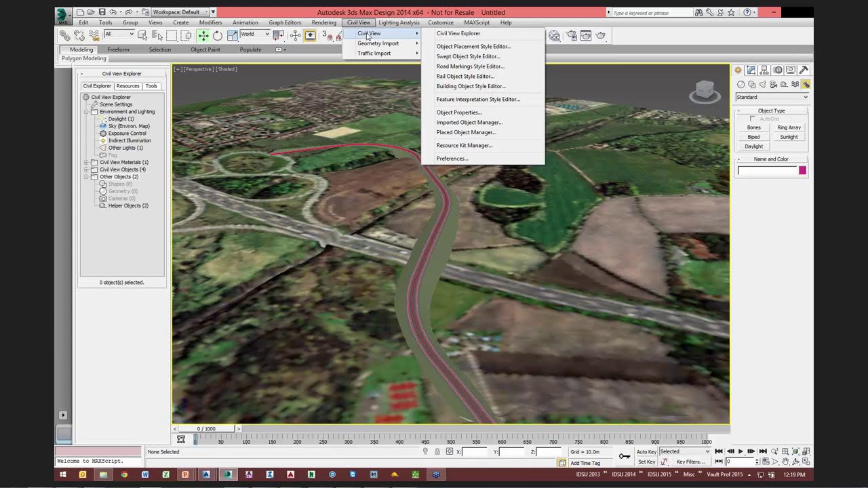Click the Save File icon in title bar

[x=102, y=12]
